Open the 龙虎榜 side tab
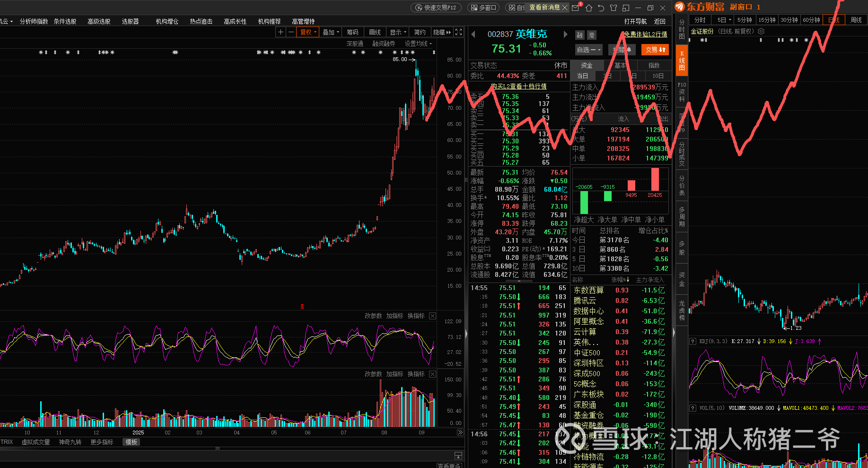The image size is (868, 468). [682, 310]
